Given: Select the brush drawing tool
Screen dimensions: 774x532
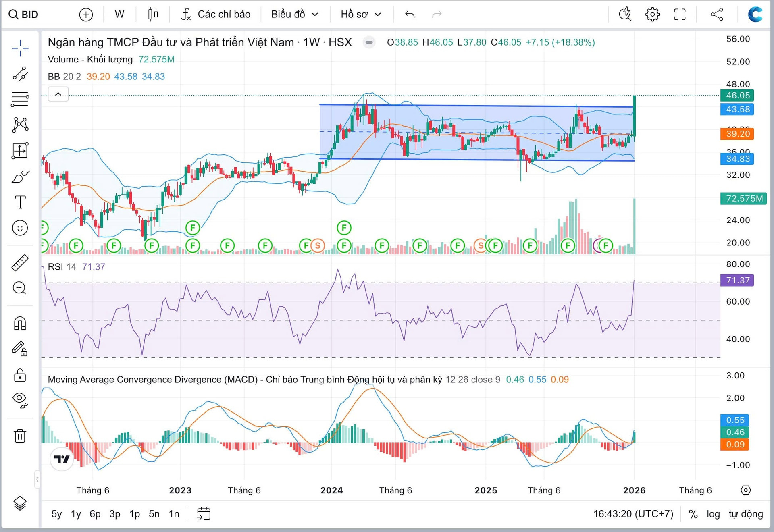Looking at the screenshot, I should (x=20, y=177).
